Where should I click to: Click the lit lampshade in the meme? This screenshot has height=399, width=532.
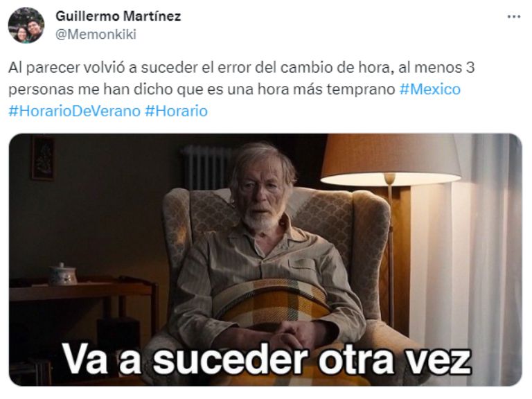(391, 159)
